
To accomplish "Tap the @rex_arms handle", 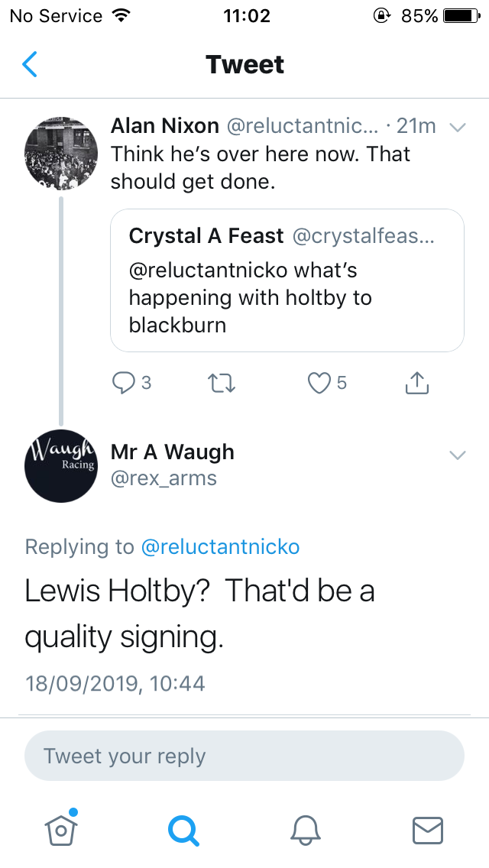I will 164,478.
